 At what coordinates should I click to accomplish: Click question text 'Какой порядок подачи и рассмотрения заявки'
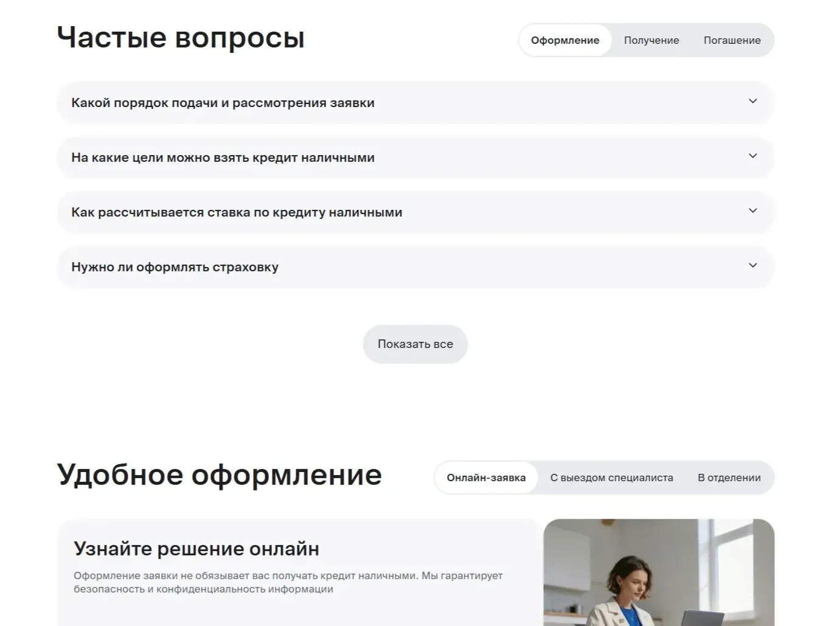[223, 103]
